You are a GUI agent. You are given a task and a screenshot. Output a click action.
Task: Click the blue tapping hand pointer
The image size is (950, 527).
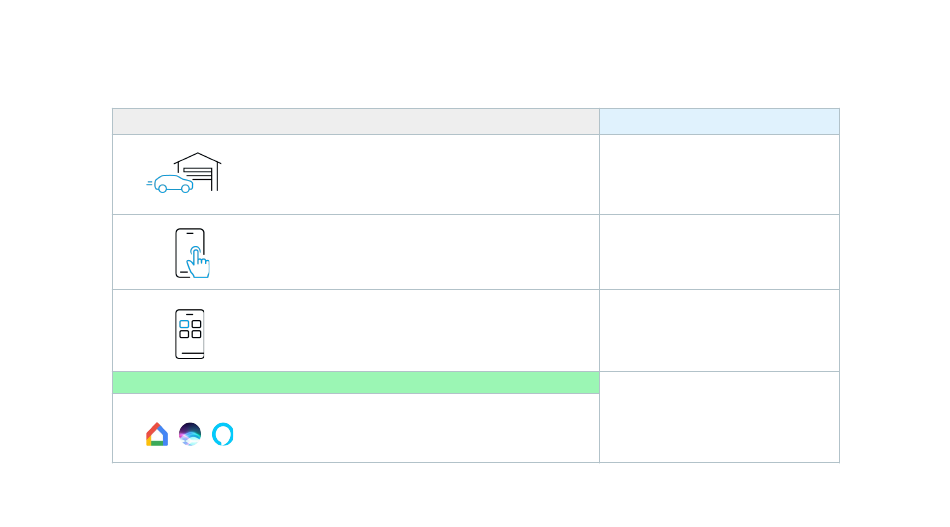click(198, 262)
